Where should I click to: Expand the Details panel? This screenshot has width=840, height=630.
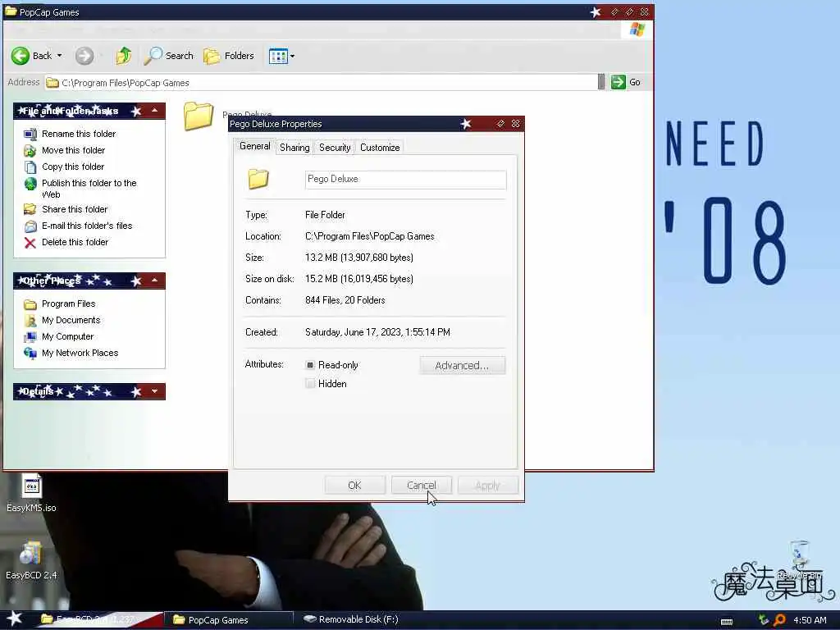154,391
